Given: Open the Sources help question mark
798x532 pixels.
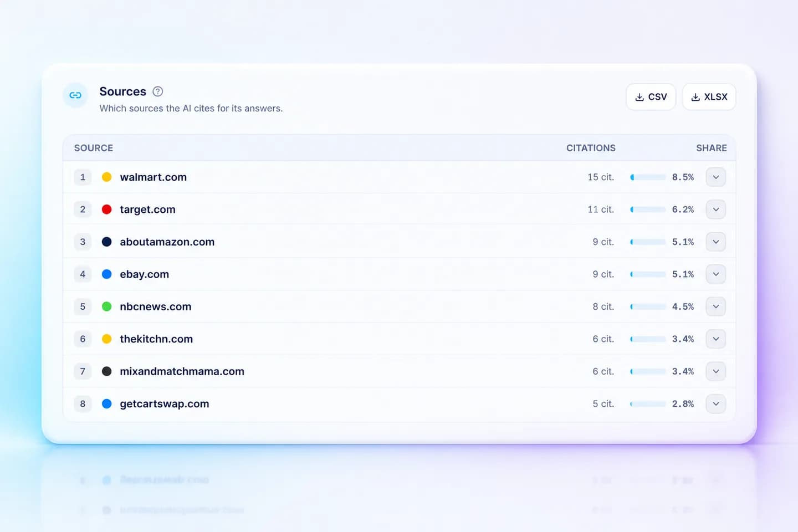Looking at the screenshot, I should 158,91.
